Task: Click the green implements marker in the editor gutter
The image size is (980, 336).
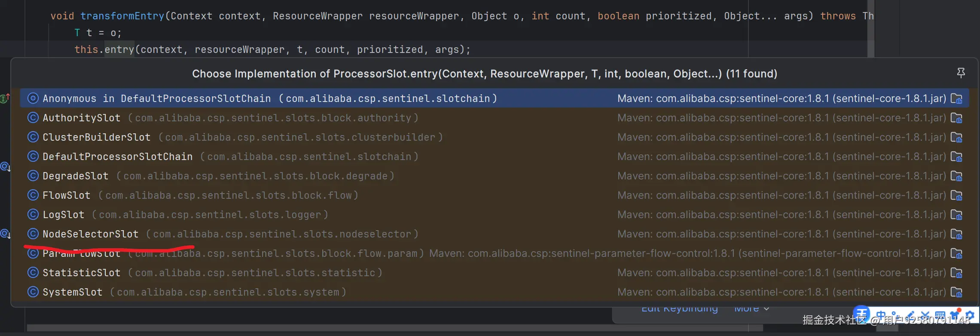Action: click(5, 99)
